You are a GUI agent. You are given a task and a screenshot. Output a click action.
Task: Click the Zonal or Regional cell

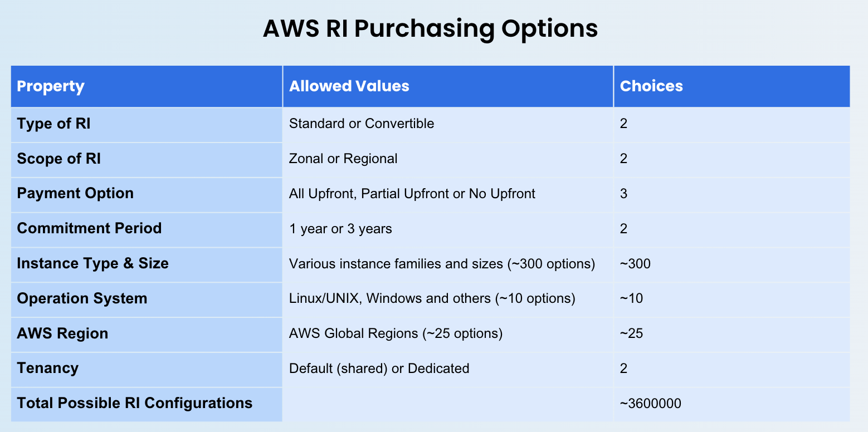(448, 159)
